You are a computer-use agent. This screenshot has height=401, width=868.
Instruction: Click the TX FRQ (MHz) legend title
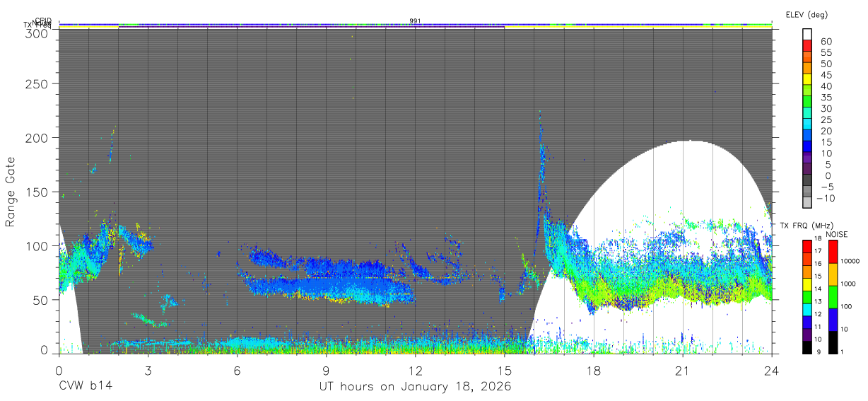click(x=806, y=226)
